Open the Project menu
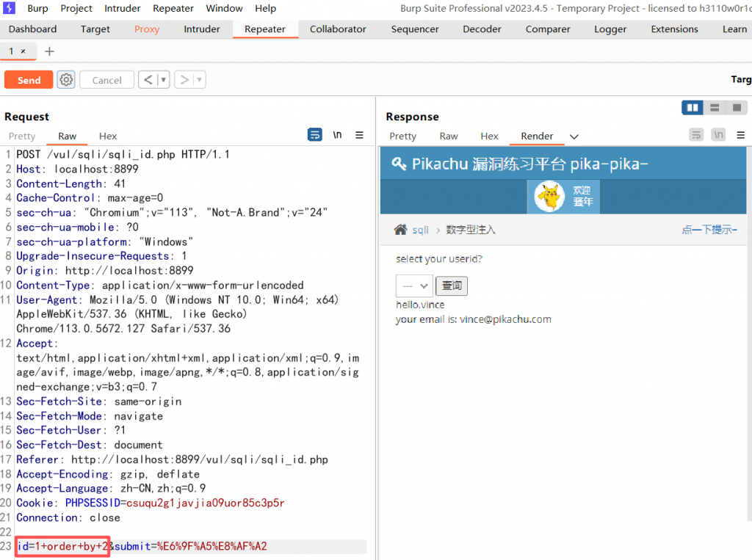This screenshot has height=560, width=752. (x=76, y=8)
